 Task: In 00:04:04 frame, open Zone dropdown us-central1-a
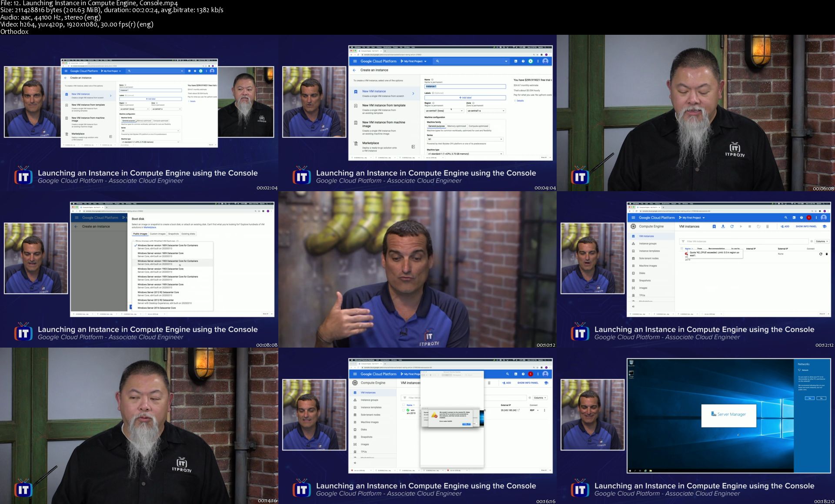pos(486,111)
